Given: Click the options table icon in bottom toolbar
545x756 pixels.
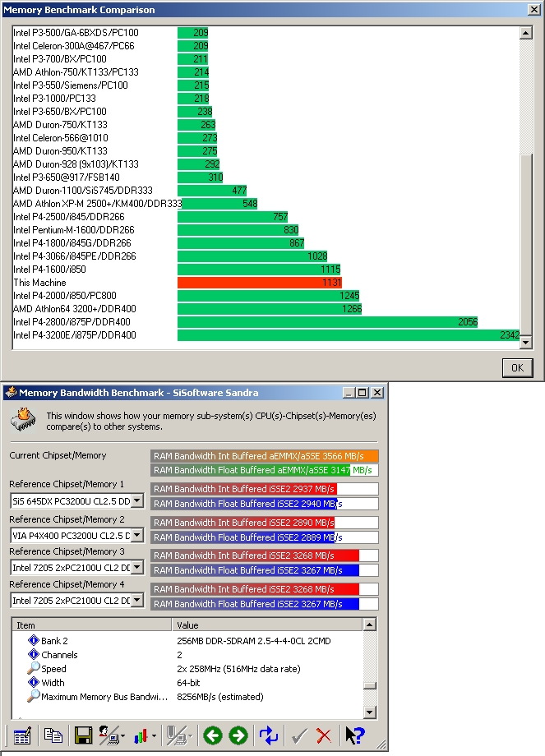Looking at the screenshot, I should (x=21, y=735).
